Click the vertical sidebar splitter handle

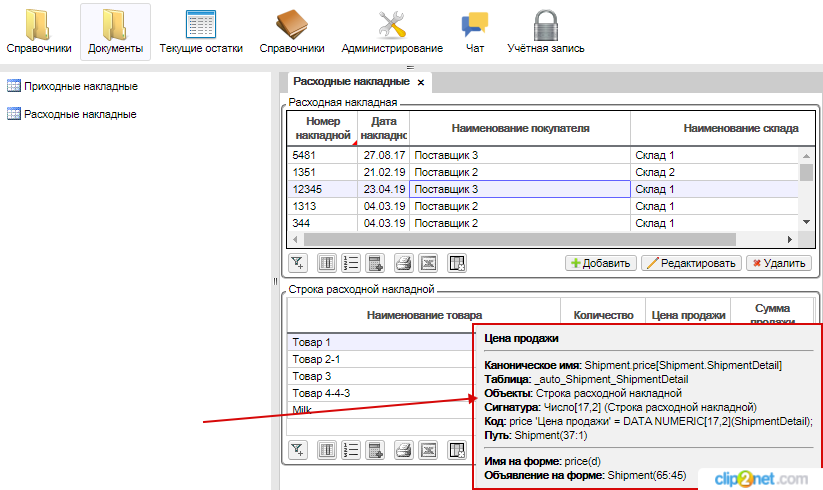(275, 281)
